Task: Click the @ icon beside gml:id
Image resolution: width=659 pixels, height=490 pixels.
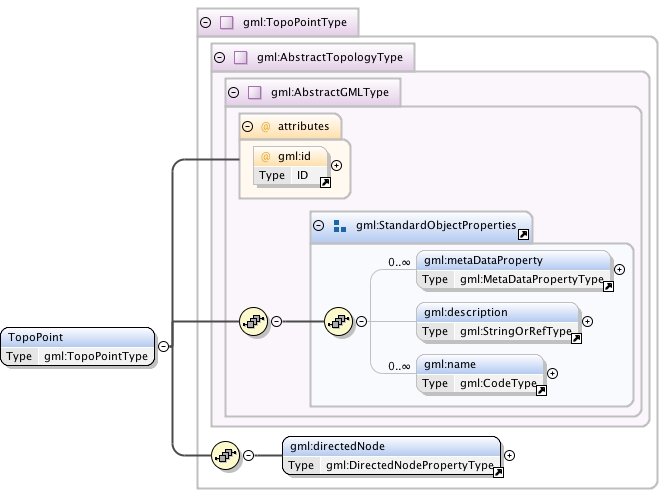Action: coord(266,157)
